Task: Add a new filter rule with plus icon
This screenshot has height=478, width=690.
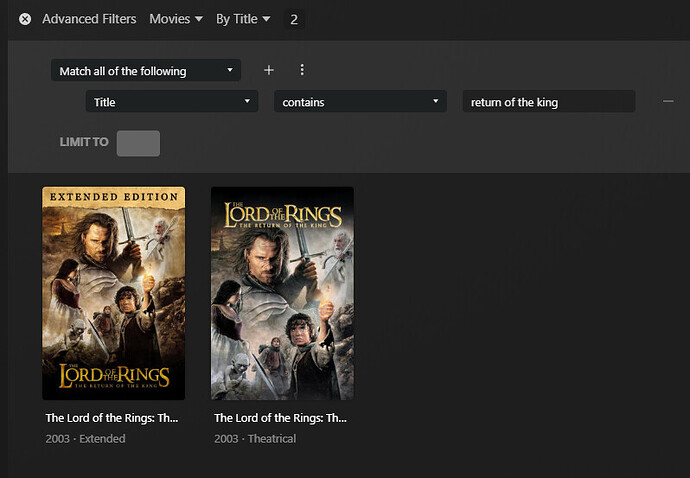Action: pyautogui.click(x=268, y=70)
